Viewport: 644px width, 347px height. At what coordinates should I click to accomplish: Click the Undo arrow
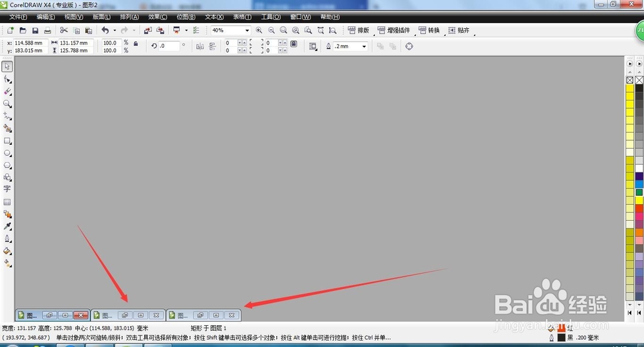point(105,30)
